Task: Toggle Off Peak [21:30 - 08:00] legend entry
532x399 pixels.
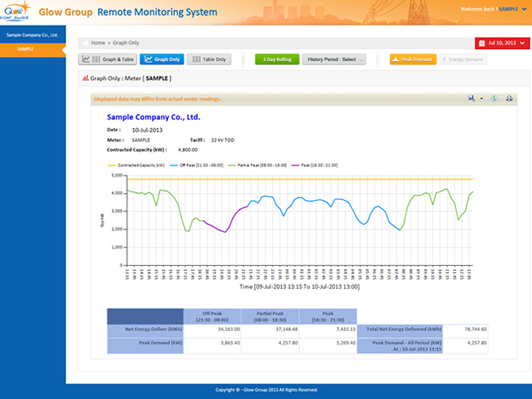Action: pyautogui.click(x=196, y=165)
